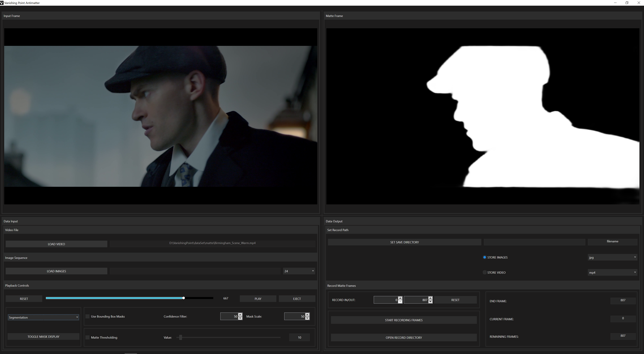Open the mp4 video format dropdown

point(612,272)
